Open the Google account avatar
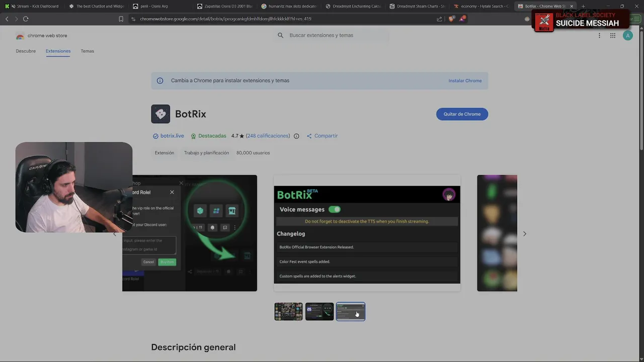Viewport: 644px width, 362px height. click(627, 35)
